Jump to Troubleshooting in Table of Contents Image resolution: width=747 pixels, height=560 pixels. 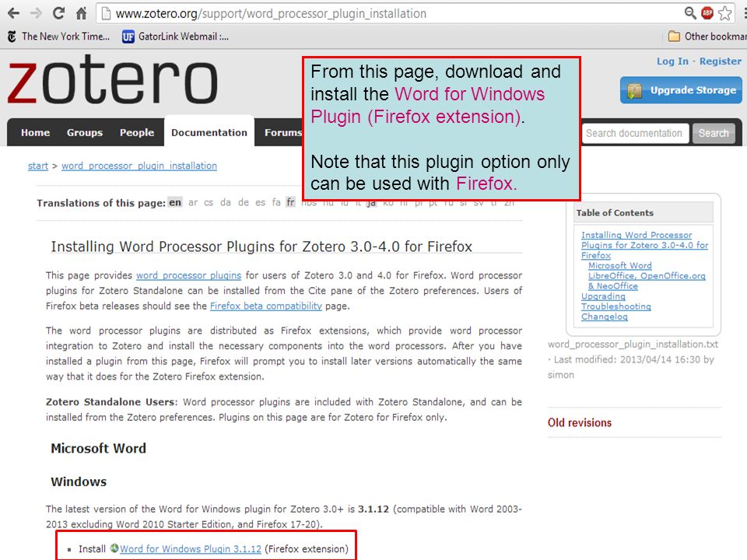616,306
